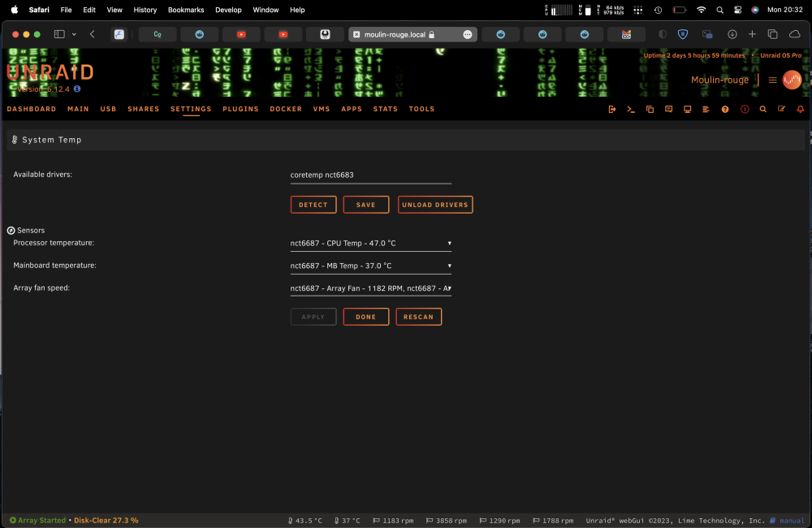812x528 pixels.
Task: Open the web terminal icon
Action: pyautogui.click(x=631, y=110)
